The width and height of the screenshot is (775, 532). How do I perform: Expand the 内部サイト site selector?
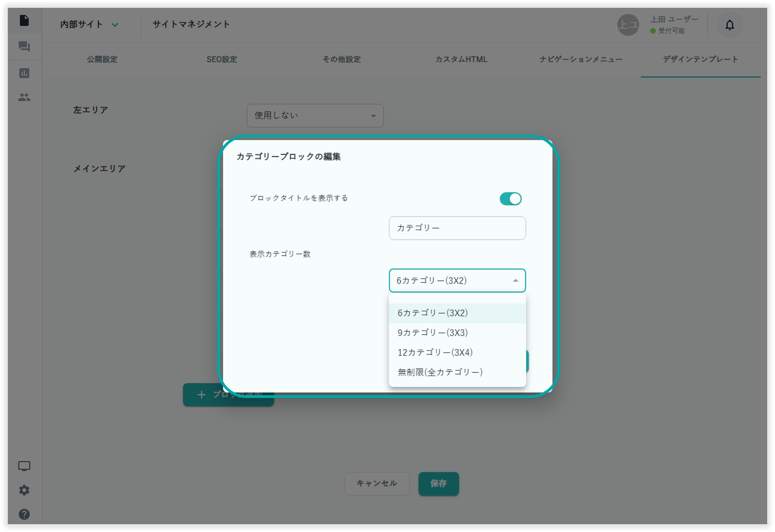(x=89, y=25)
